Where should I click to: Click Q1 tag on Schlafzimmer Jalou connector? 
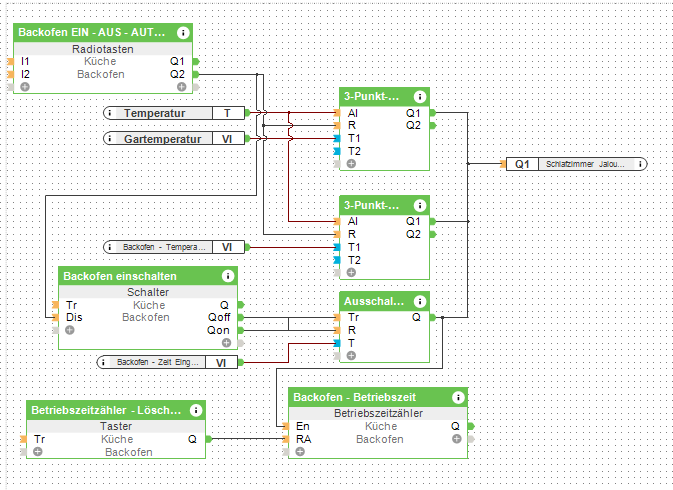(x=522, y=164)
